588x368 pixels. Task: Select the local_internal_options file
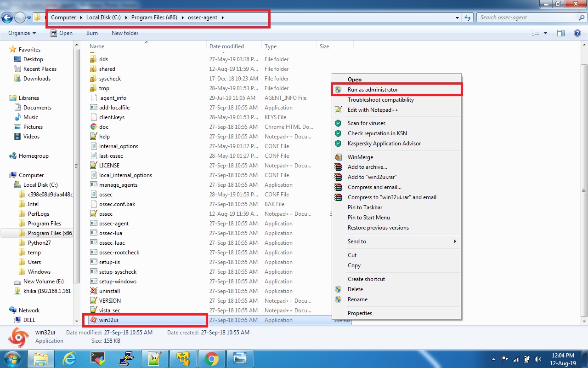click(125, 175)
